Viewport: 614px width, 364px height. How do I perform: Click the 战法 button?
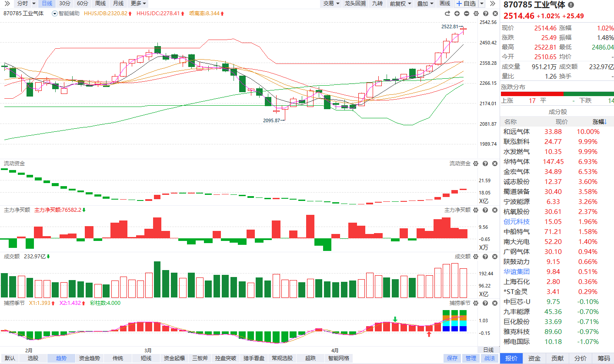click(490, 358)
